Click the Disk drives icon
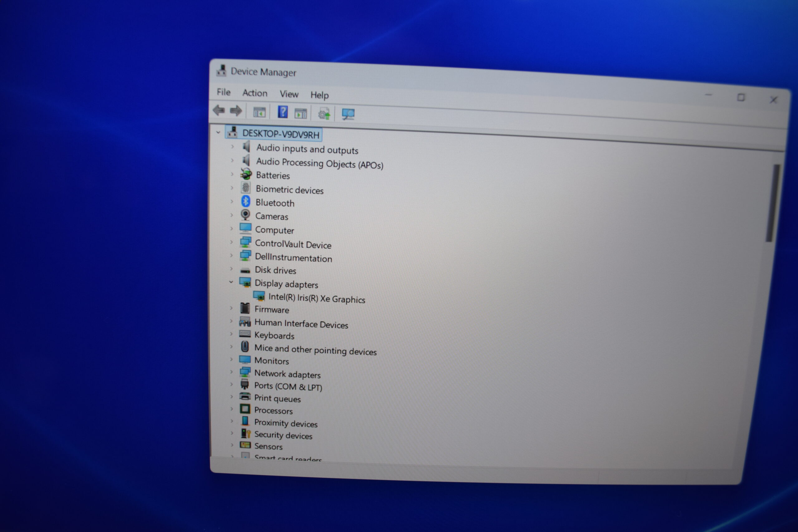The height and width of the screenshot is (532, 798). (245, 271)
